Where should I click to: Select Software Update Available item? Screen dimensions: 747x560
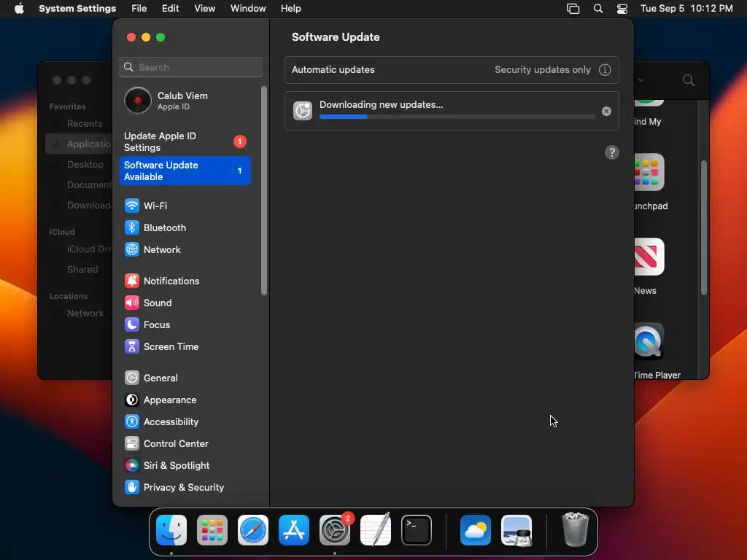185,171
